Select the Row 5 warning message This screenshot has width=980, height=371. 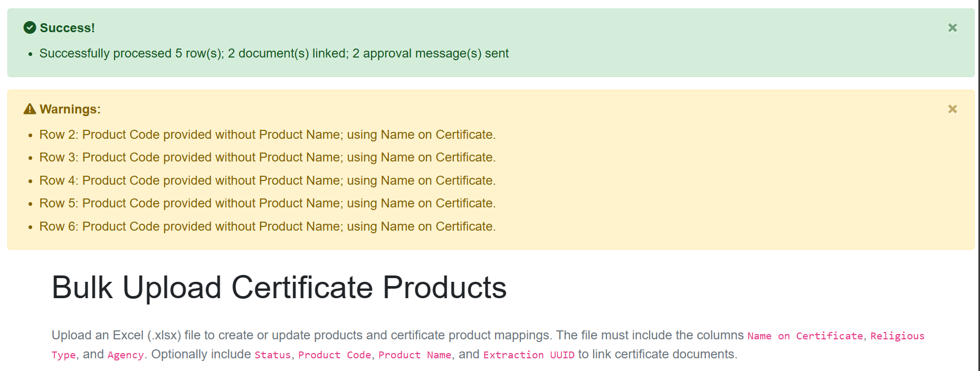point(267,203)
